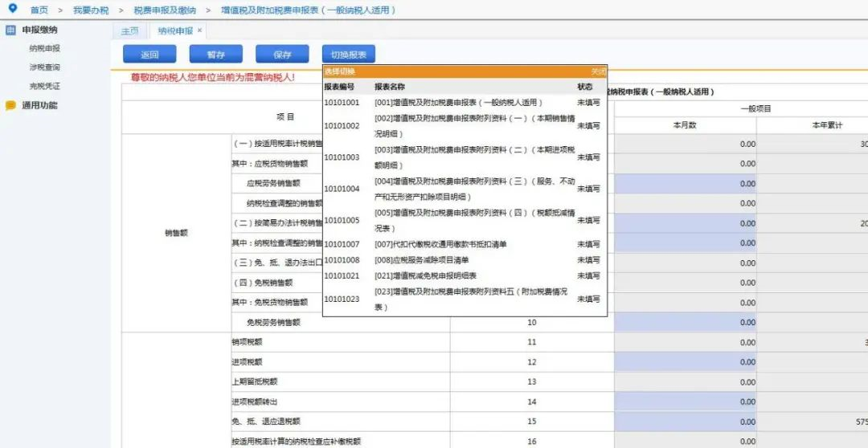Screen dimensions: 868x448
Task: Close the 纳税申报 tab with its x
Action: (200, 31)
